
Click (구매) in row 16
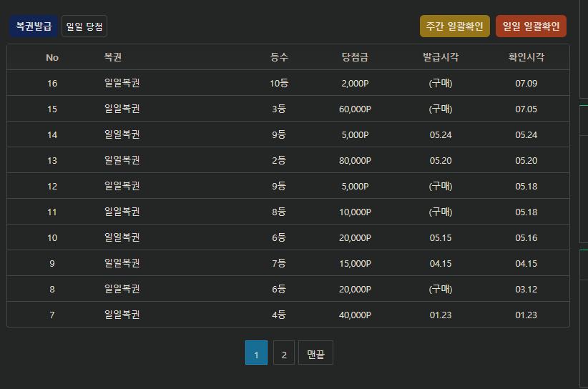pyautogui.click(x=441, y=83)
